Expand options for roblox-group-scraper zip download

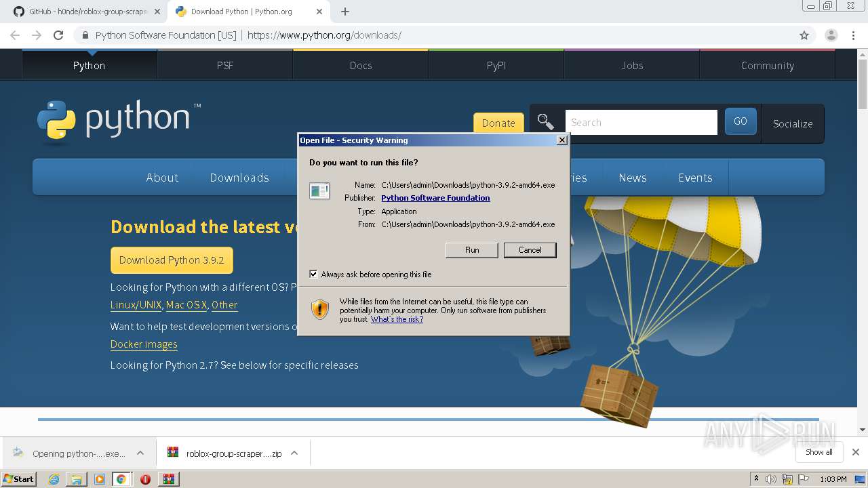click(294, 453)
